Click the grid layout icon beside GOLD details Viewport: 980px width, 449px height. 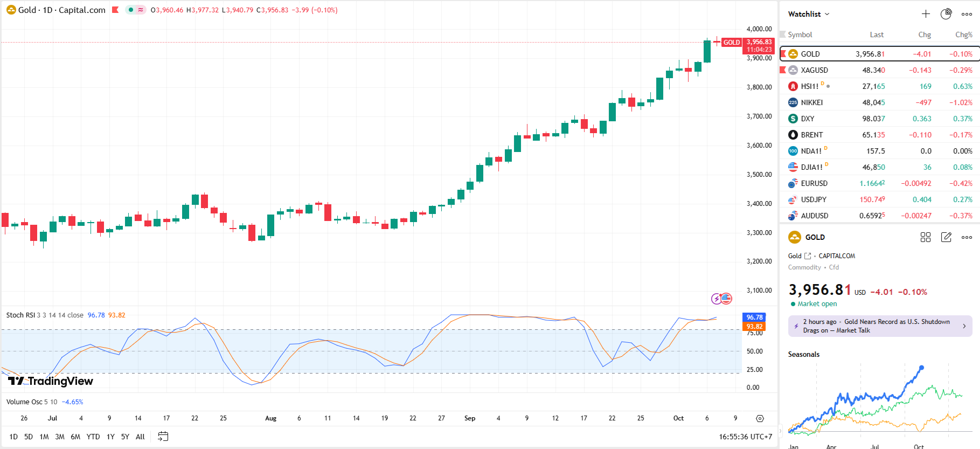pyautogui.click(x=926, y=237)
